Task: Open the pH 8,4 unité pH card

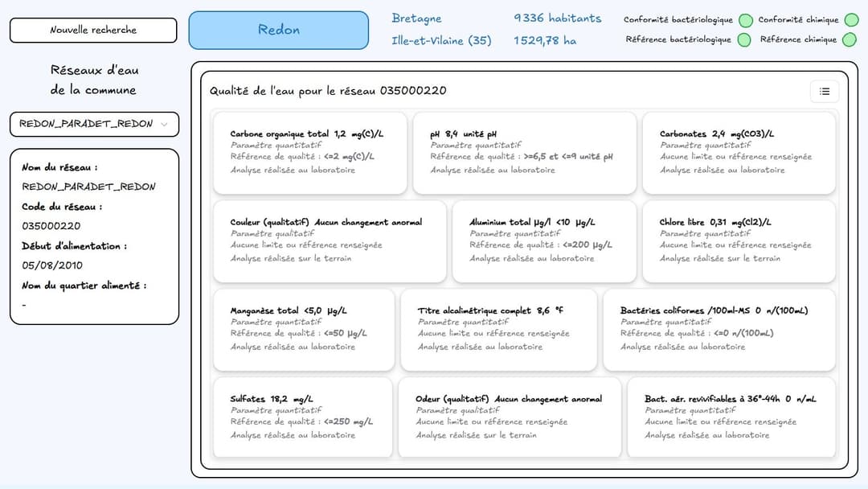Action: point(524,153)
